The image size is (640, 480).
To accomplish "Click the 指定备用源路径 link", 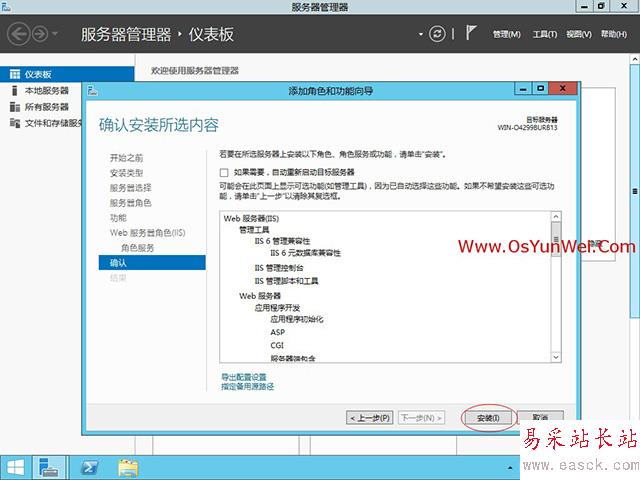I will [x=247, y=387].
